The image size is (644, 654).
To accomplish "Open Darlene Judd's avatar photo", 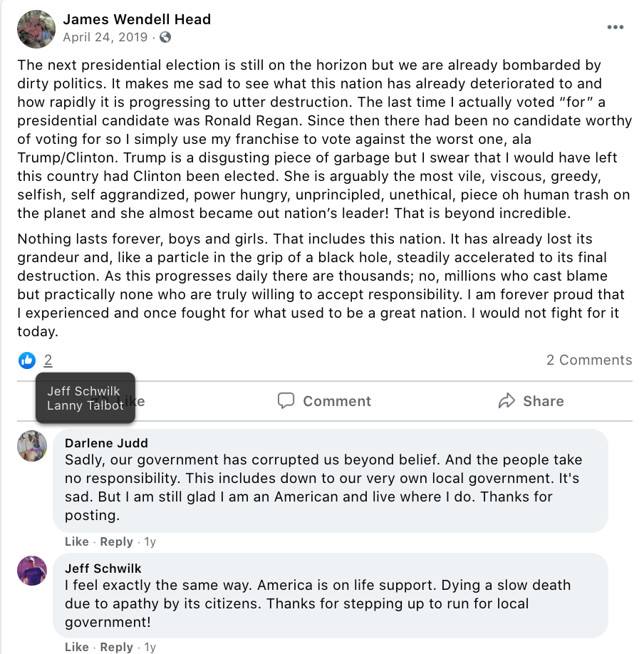I will [32, 447].
